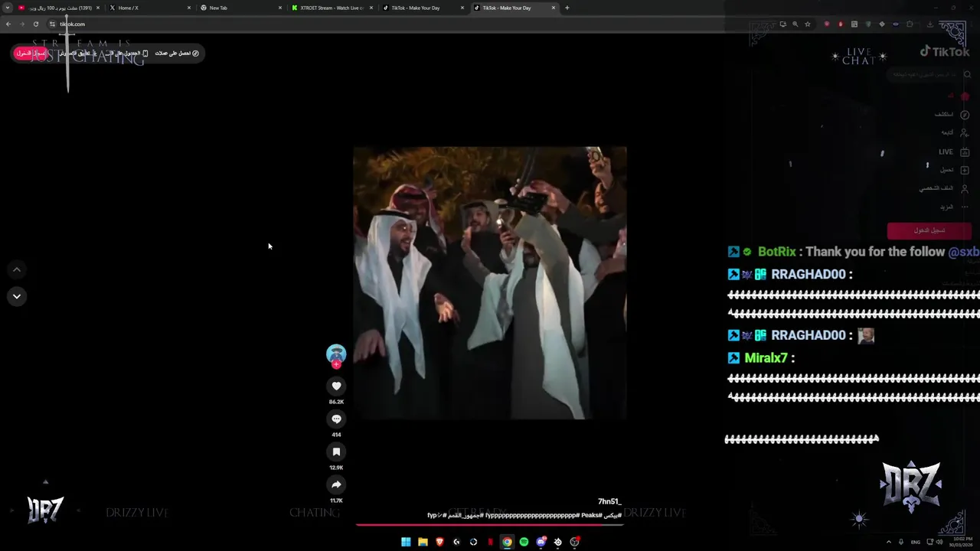Screen dimensions: 980x551
Task: Open Following person icon in sidebar
Action: click(x=965, y=133)
